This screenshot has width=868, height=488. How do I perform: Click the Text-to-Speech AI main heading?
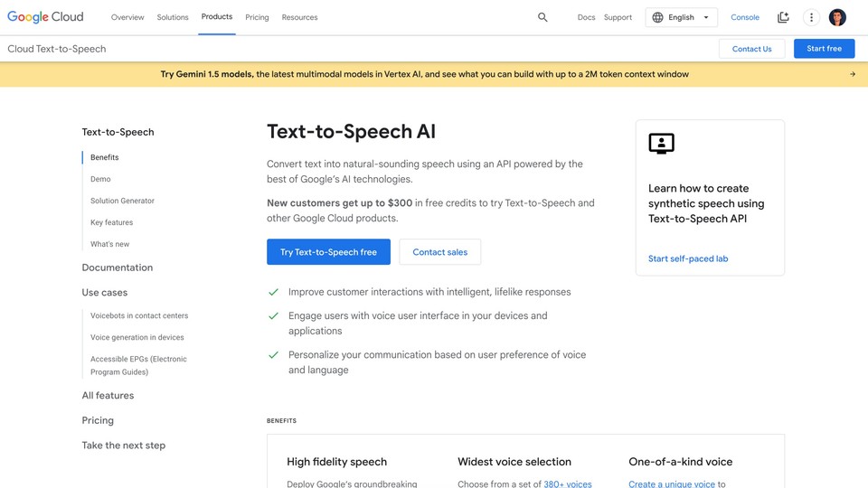(351, 132)
